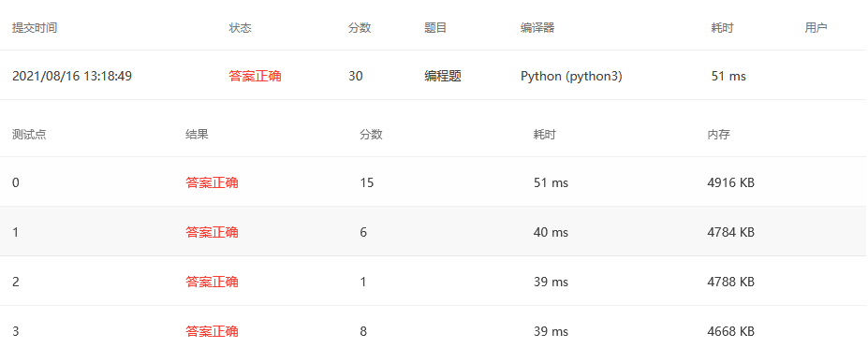Image resolution: width=868 pixels, height=348 pixels.
Task: Click 答案正确 result for test point 2
Action: coord(212,283)
